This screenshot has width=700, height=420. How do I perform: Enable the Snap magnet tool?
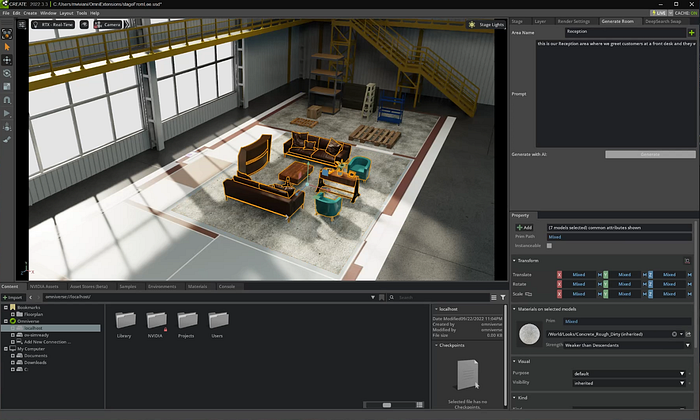(x=7, y=100)
